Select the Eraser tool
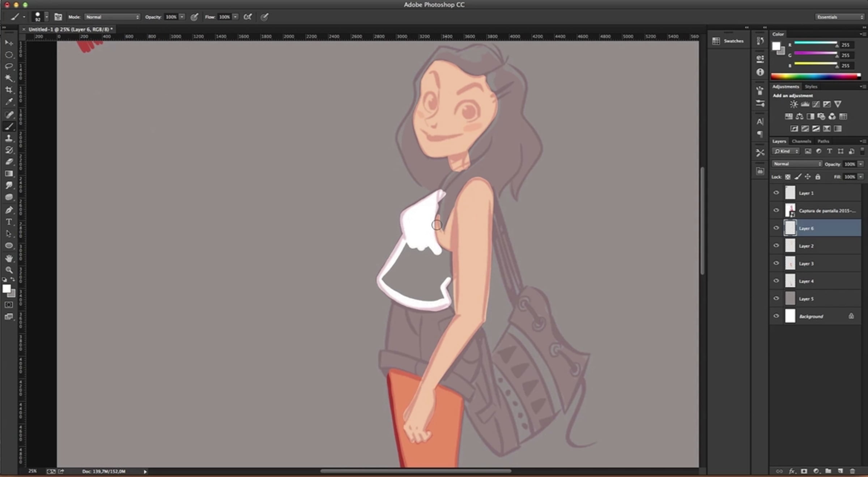 pos(9,162)
